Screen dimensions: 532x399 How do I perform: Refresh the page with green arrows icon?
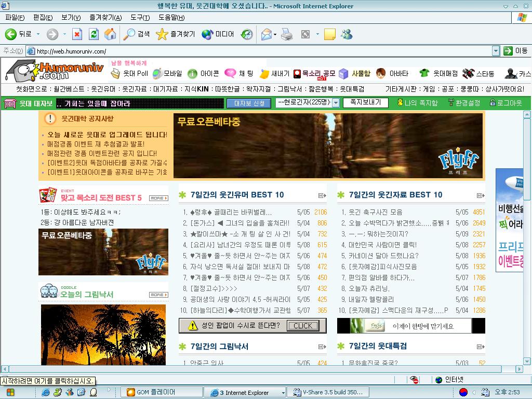tap(94, 34)
